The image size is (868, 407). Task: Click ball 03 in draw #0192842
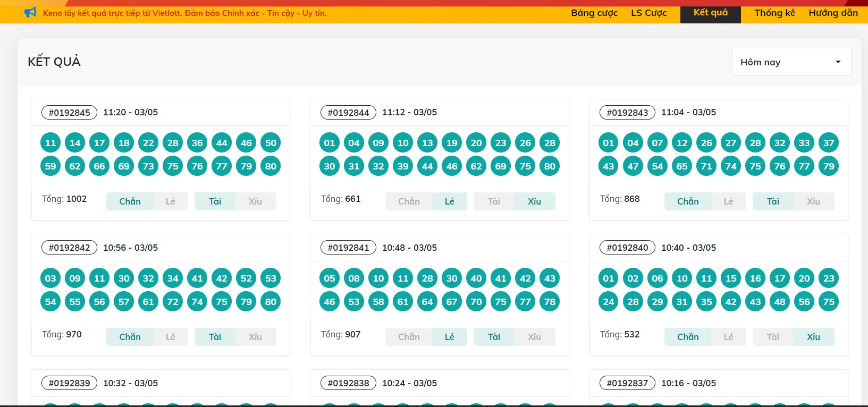pyautogui.click(x=50, y=278)
